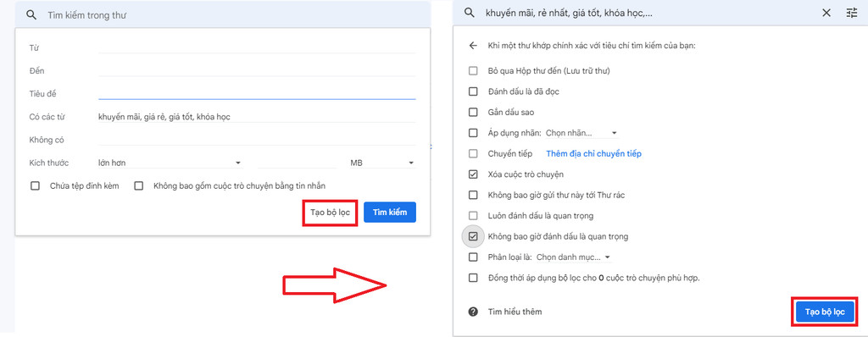Open the 'Chọn nhãn...' label dropdown
The height and width of the screenshot is (337, 868).
tap(581, 133)
